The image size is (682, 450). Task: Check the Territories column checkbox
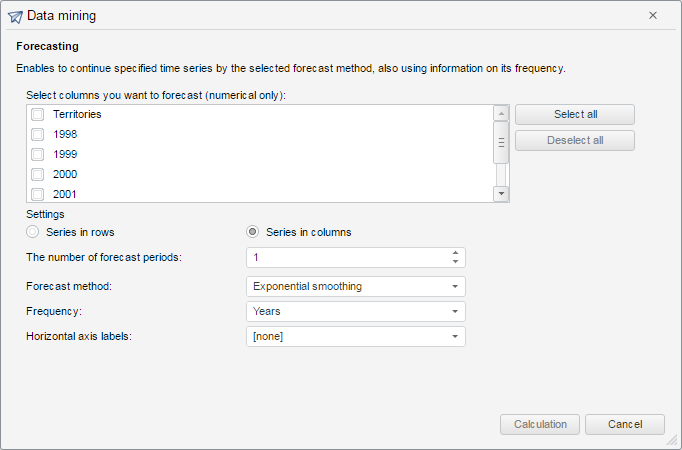click(x=37, y=115)
